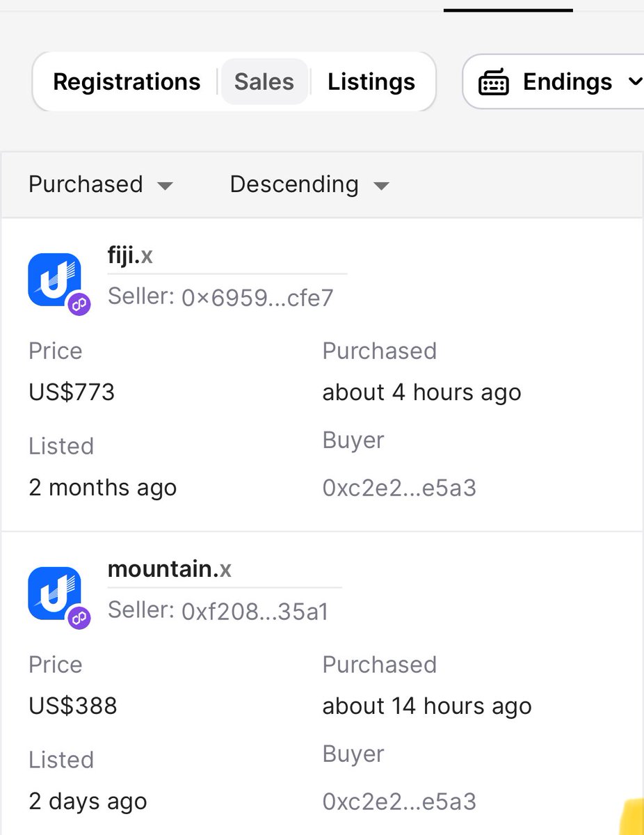Click the Polygon chain badge on fiji.x
The width and height of the screenshot is (644, 835).
79,304
